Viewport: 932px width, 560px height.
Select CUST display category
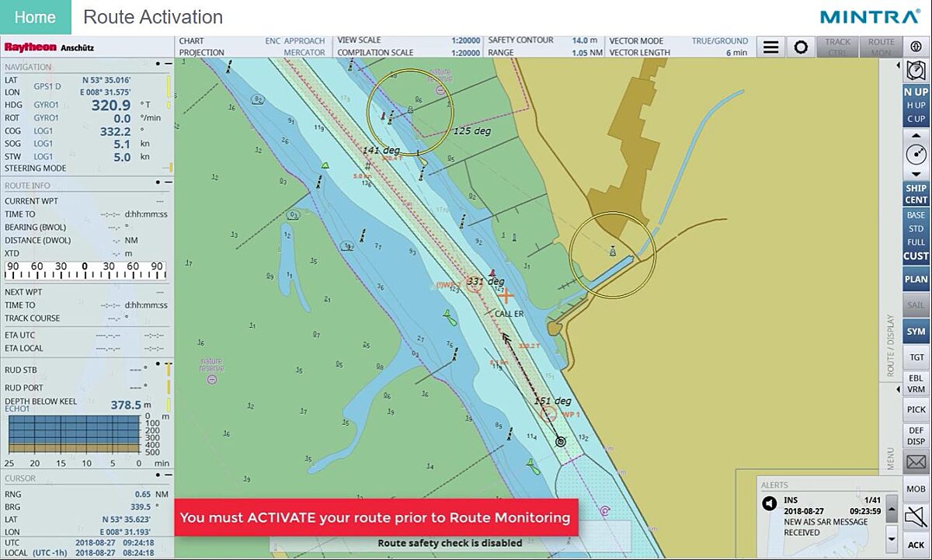[916, 256]
